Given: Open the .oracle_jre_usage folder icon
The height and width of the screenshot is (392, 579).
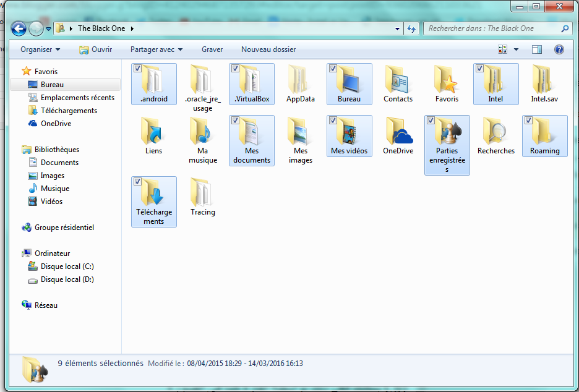Looking at the screenshot, I should [202, 79].
